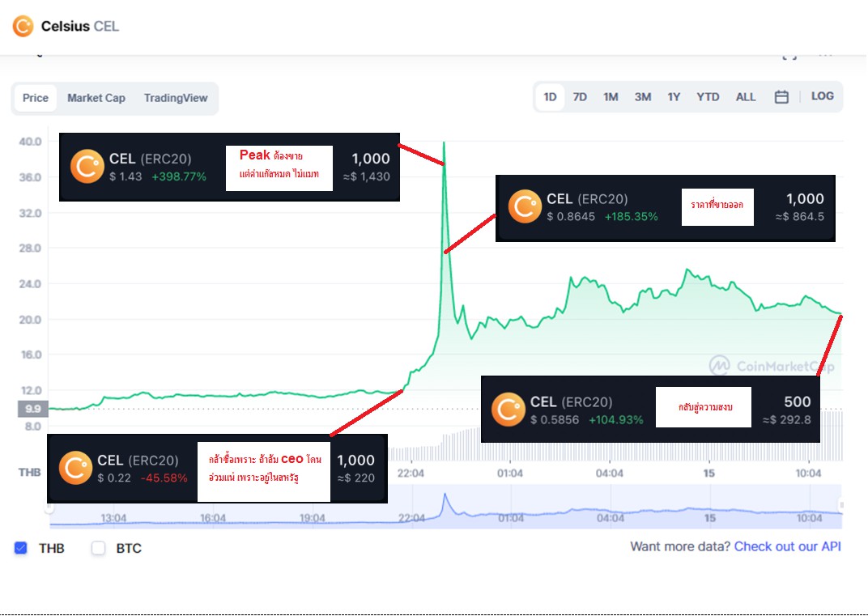The height and width of the screenshot is (616, 868).
Task: Toggle the LOG scale option
Action: (822, 96)
